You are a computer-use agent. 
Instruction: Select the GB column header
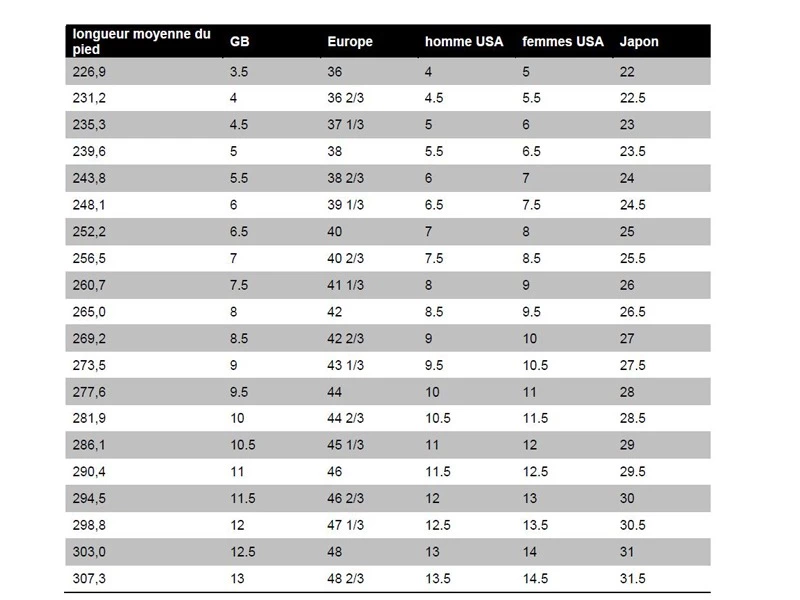(x=240, y=42)
